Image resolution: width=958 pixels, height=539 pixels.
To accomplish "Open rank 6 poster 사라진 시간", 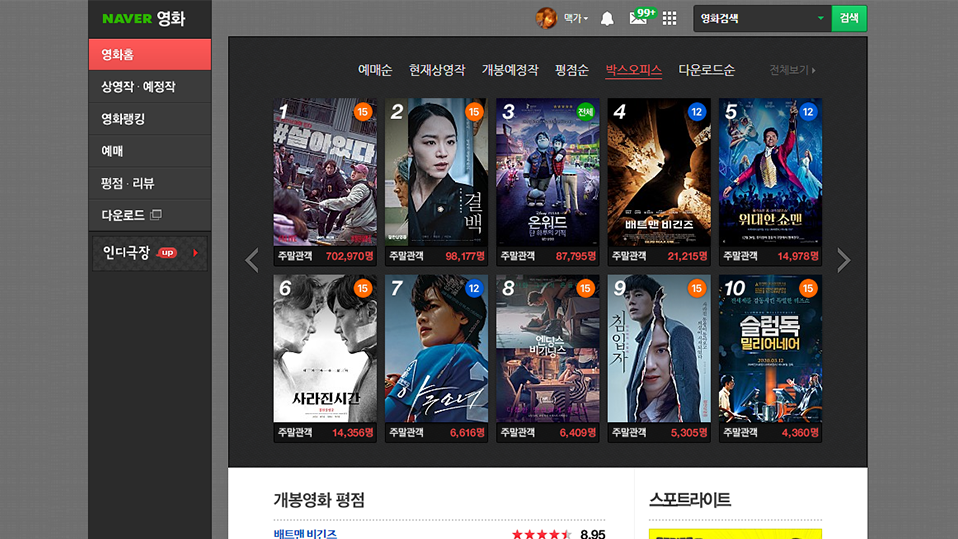I will [325, 348].
